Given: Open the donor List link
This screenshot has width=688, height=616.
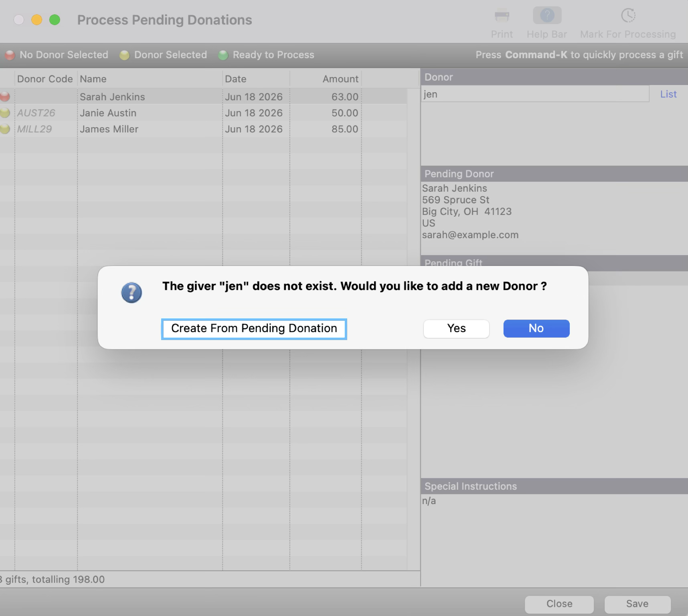Looking at the screenshot, I should (668, 94).
